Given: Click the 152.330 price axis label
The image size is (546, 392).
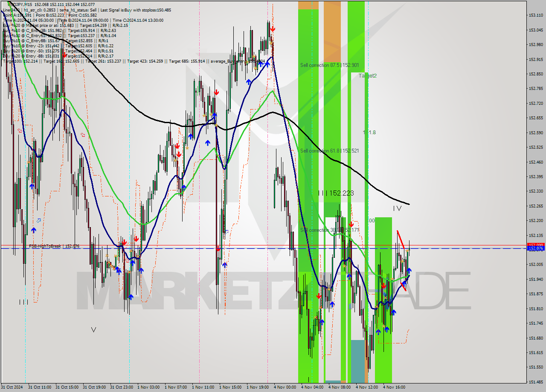Looking at the screenshot, I should [535, 191].
